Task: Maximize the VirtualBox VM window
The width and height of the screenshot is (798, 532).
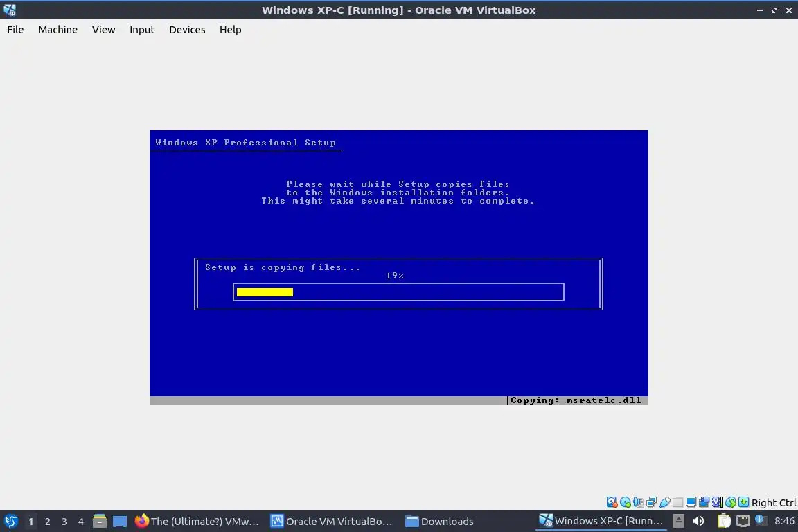Action: (x=774, y=10)
